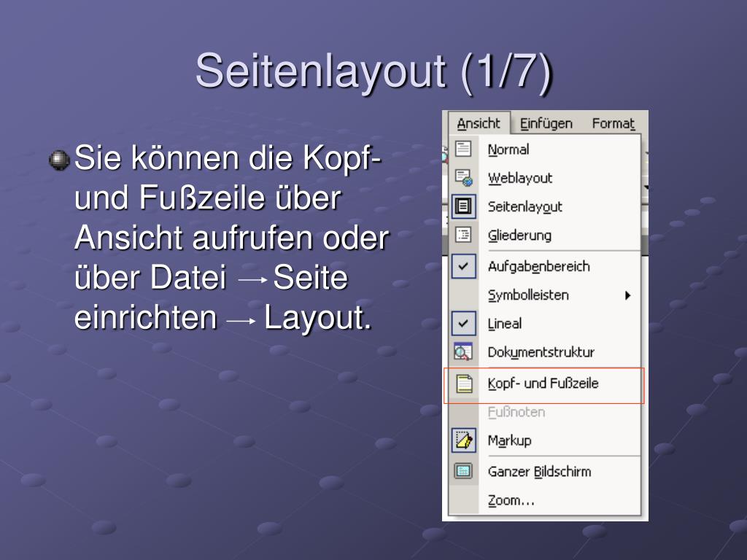
Task: Click the Ganzer Bildschirm screen icon
Action: [x=463, y=472]
